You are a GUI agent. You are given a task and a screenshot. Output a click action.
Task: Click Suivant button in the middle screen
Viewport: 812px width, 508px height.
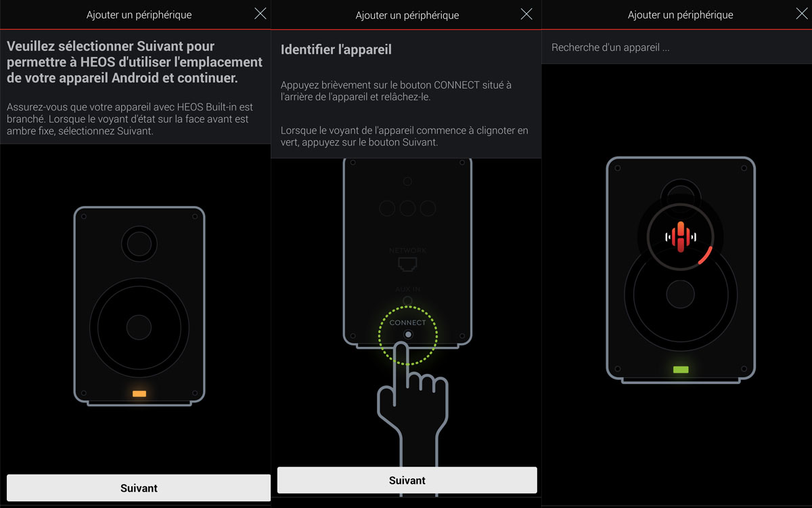[407, 480]
